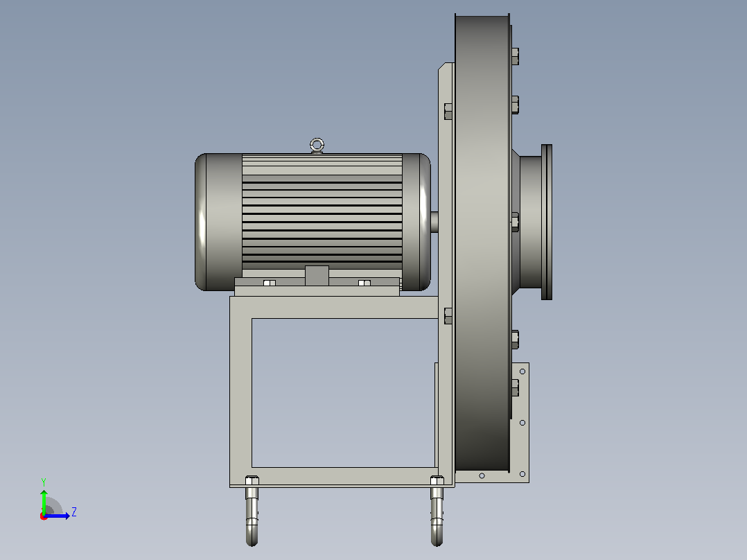Pick the motor's left end fan cover
Viewport: 747px width, 560px height.
[x=219, y=222]
